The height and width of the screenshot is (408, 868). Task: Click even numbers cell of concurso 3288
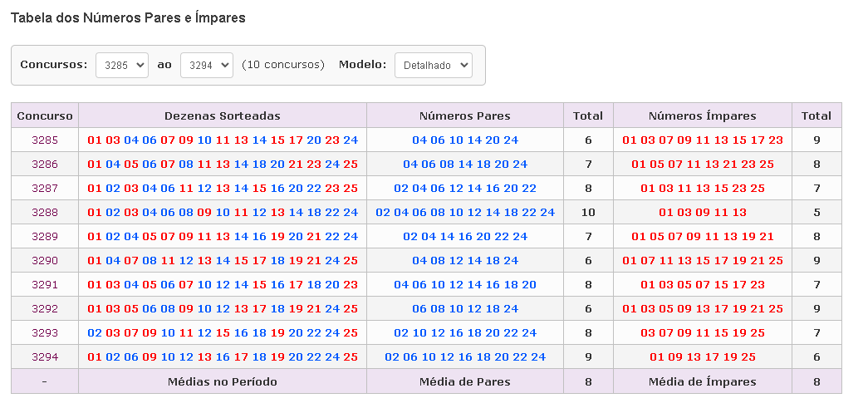(465, 213)
